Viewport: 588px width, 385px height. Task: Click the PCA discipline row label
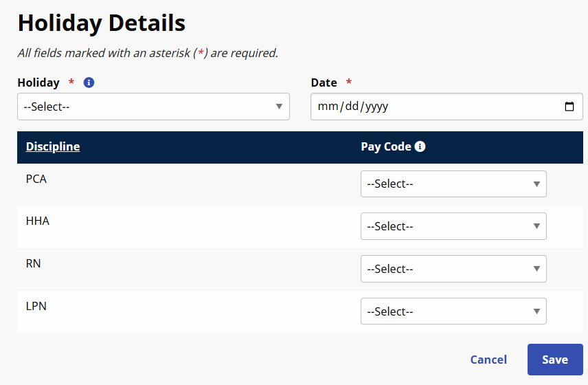36,179
